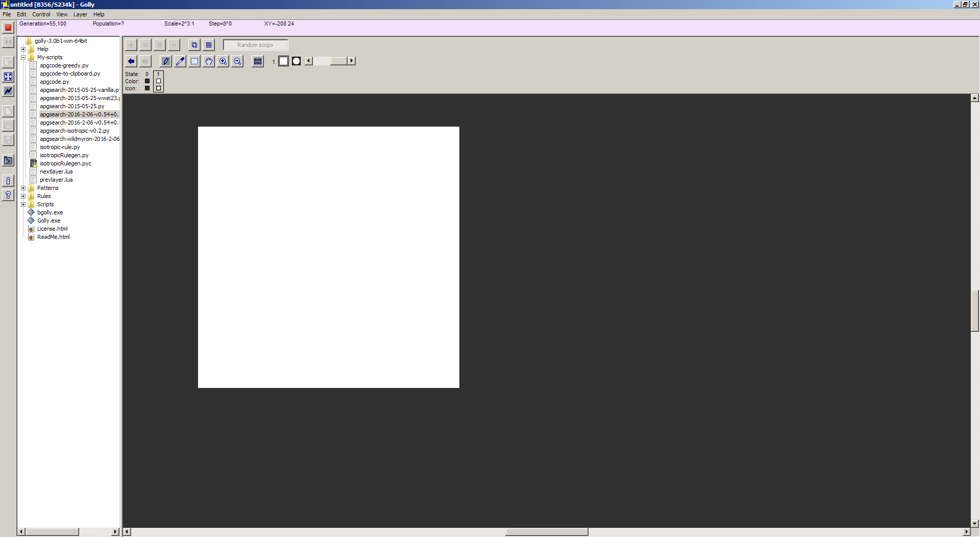Select the Draw pencil tool
The width and height of the screenshot is (980, 537).
coord(166,61)
